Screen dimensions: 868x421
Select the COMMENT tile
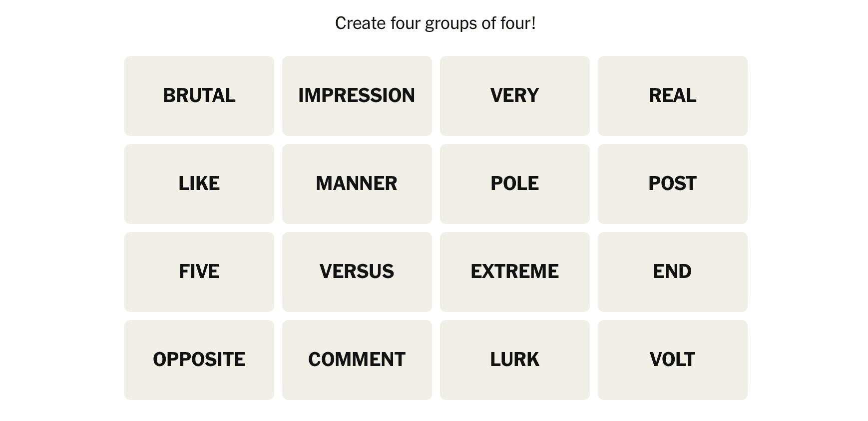tap(357, 359)
